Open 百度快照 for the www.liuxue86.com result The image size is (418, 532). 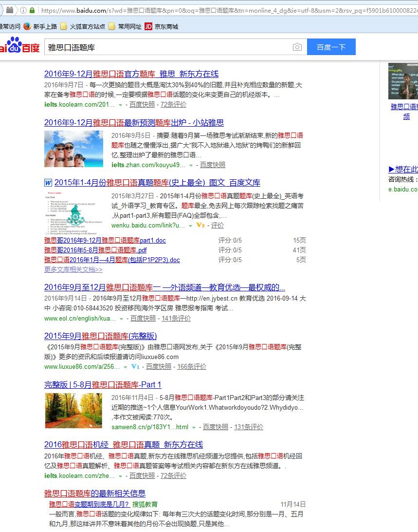[159, 366]
